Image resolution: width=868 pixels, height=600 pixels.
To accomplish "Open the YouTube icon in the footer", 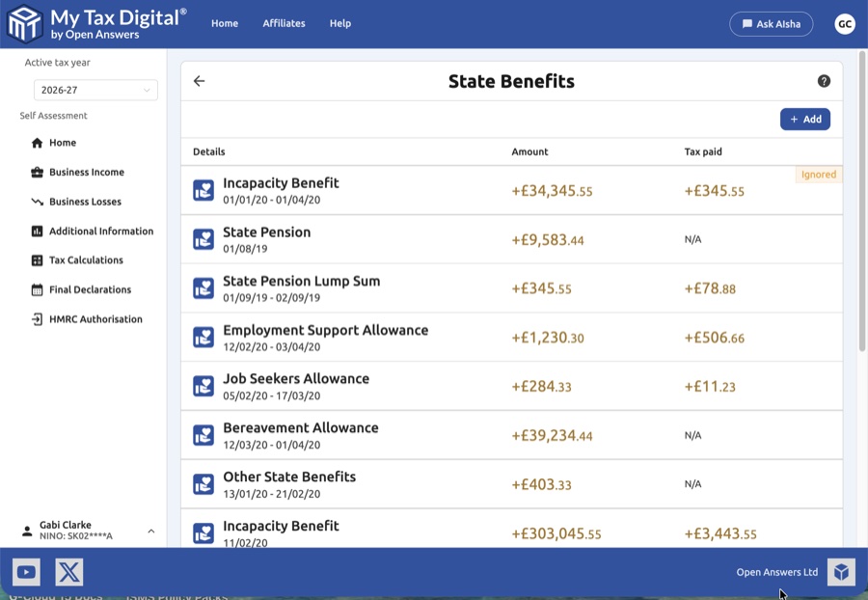I will point(26,572).
